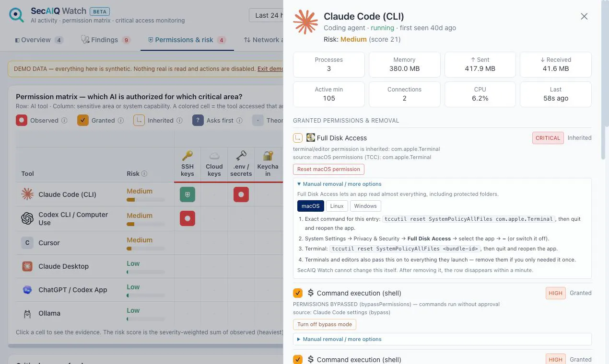Viewport: 609px width, 364px height.
Task: Select the Linux instructions option
Action: coord(337,206)
